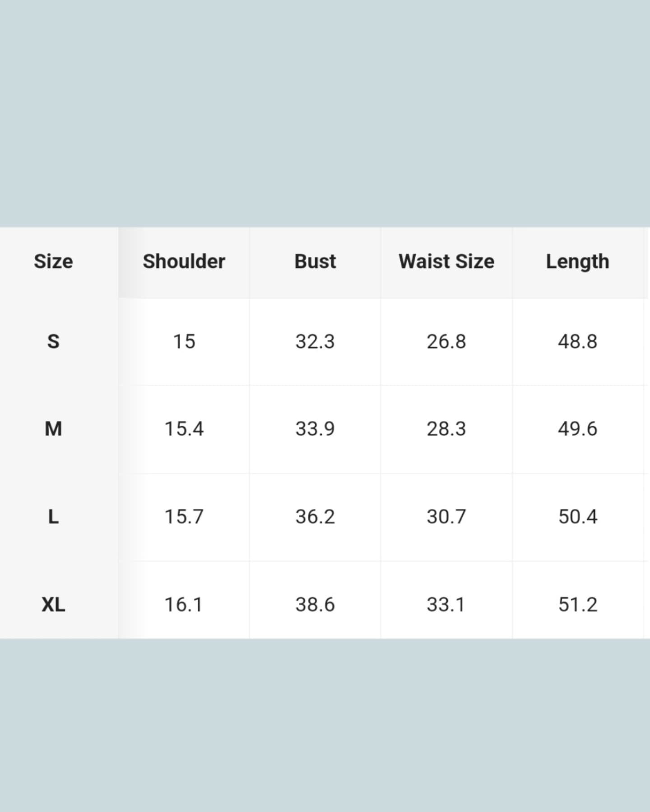Select bust value 36.2 in L row

pyautogui.click(x=315, y=517)
